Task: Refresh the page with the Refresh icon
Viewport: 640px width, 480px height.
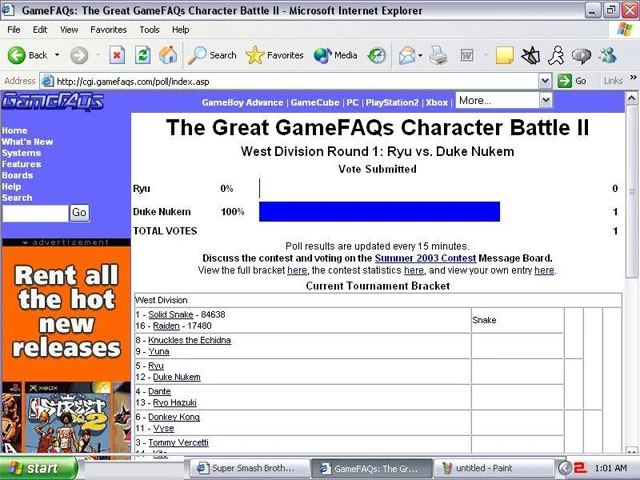Action: pyautogui.click(x=142, y=55)
